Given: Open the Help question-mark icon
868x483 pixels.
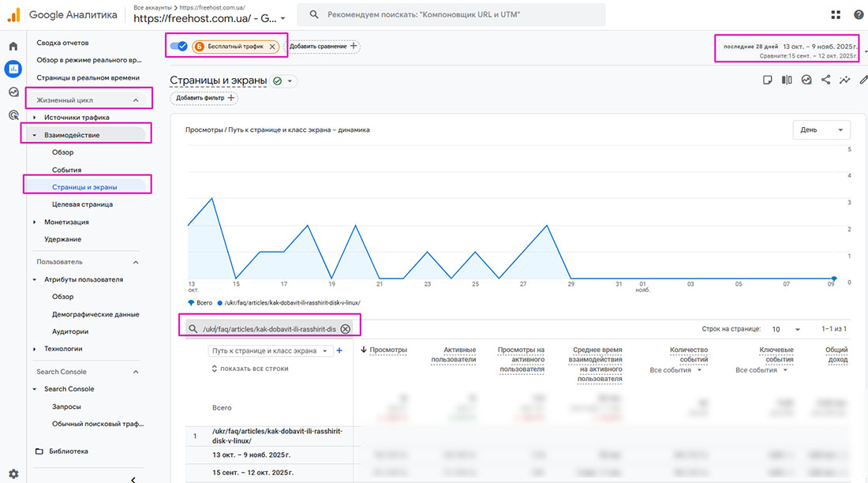Looking at the screenshot, I should (x=859, y=13).
